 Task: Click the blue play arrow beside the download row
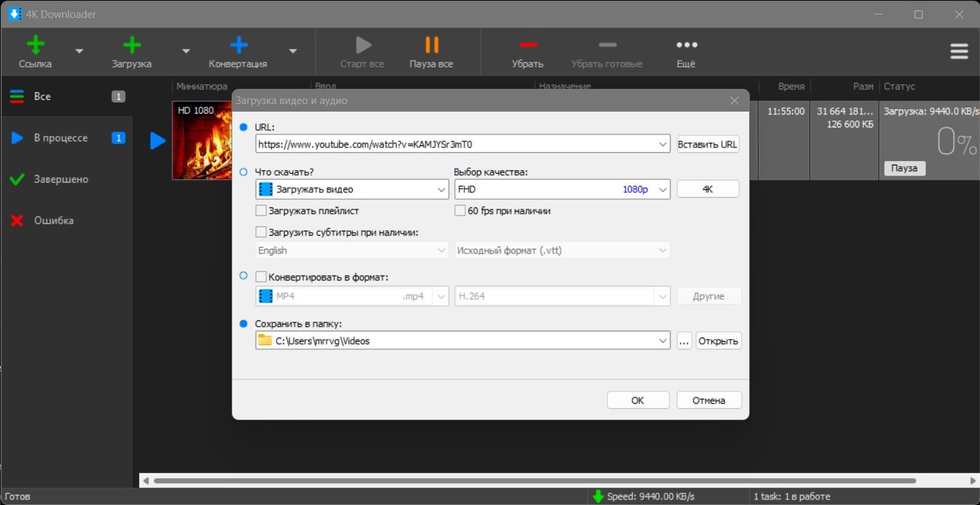(x=158, y=141)
